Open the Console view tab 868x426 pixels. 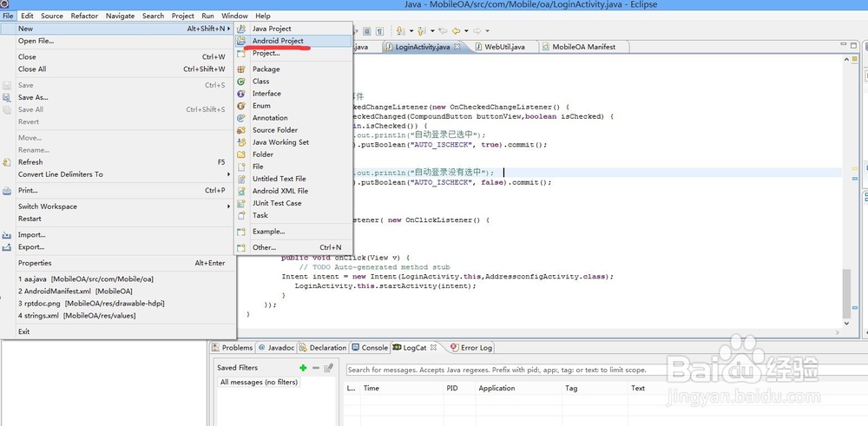tap(370, 347)
